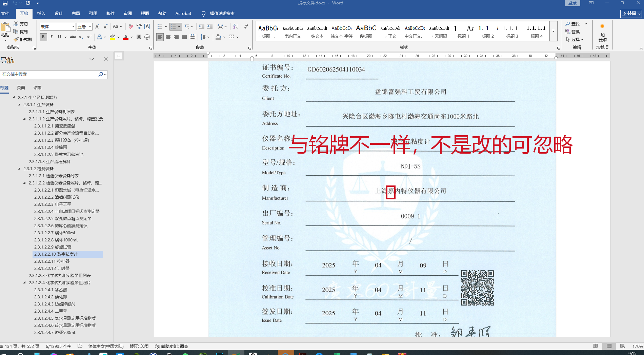
Task: Center-align the paragraph
Action: click(x=168, y=37)
